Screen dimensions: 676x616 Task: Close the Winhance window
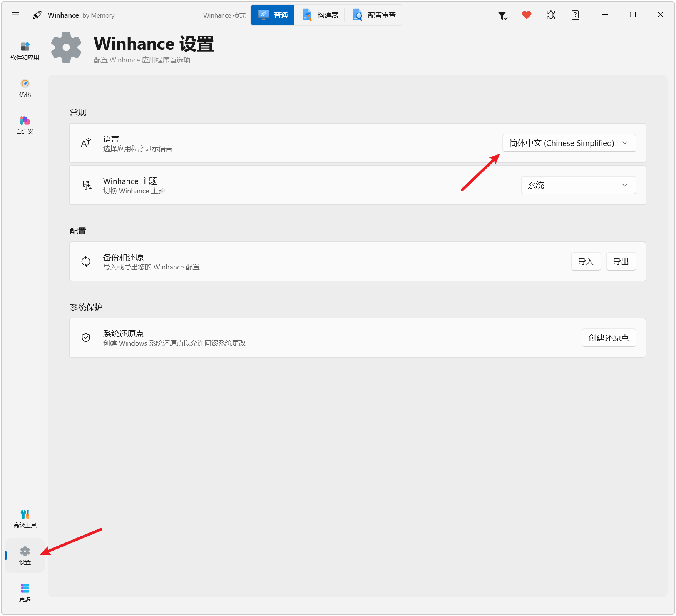pos(660,15)
